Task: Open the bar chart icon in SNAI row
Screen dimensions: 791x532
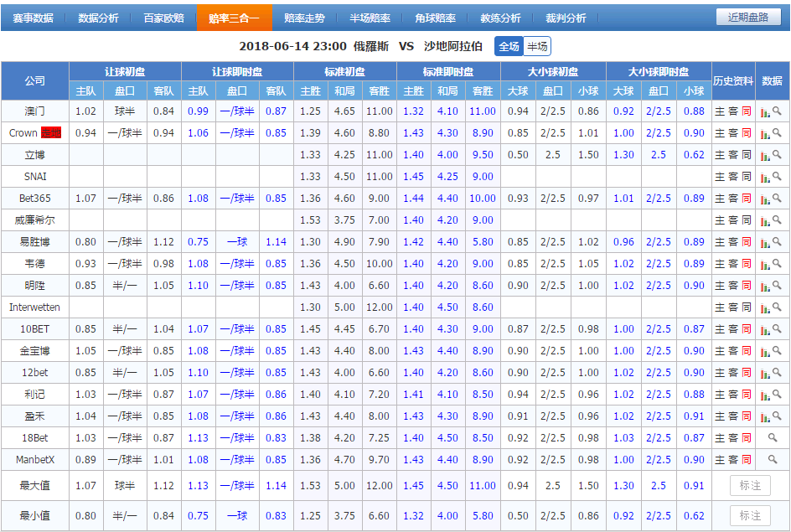Action: point(765,177)
